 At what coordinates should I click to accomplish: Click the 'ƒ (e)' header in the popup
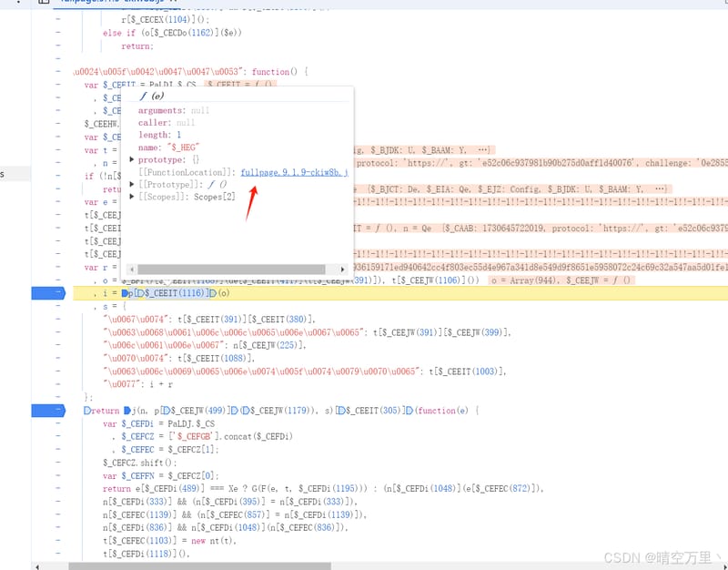pyautogui.click(x=151, y=97)
